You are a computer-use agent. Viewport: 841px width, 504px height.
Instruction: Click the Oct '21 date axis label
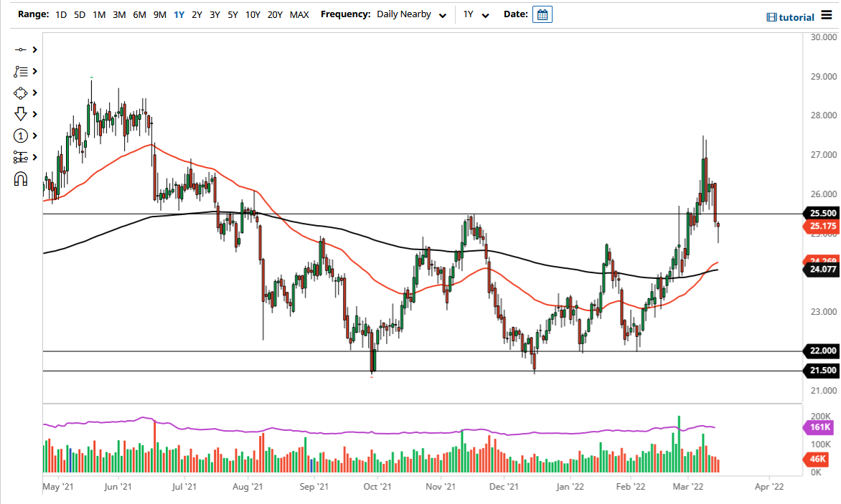click(x=377, y=487)
